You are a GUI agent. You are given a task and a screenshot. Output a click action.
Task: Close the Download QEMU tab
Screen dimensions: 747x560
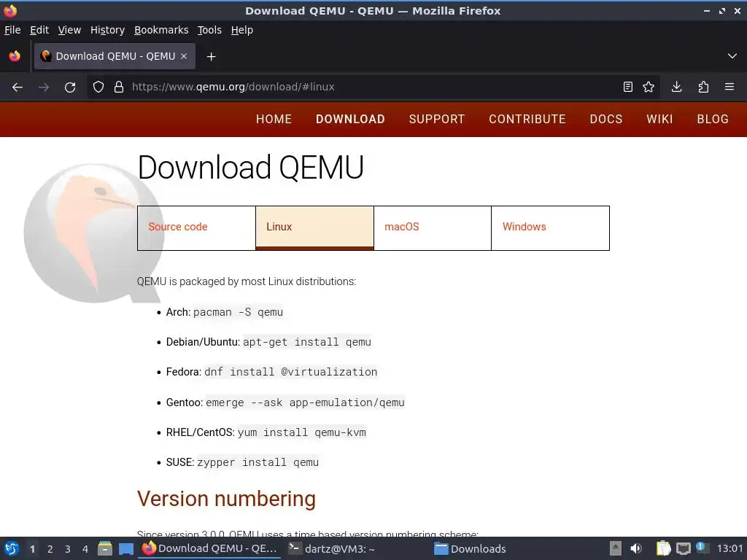pos(184,56)
